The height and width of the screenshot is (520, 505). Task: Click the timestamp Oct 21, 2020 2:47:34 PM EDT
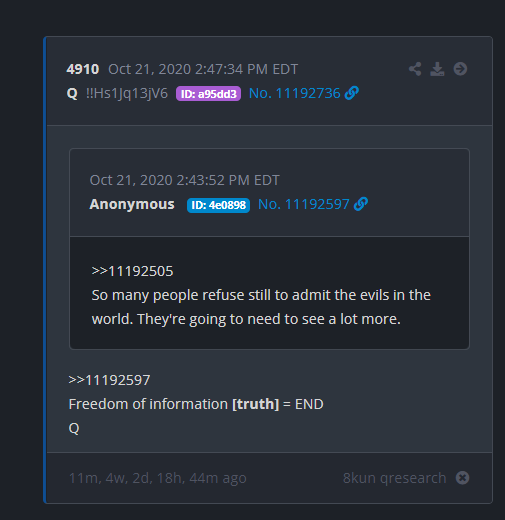203,69
